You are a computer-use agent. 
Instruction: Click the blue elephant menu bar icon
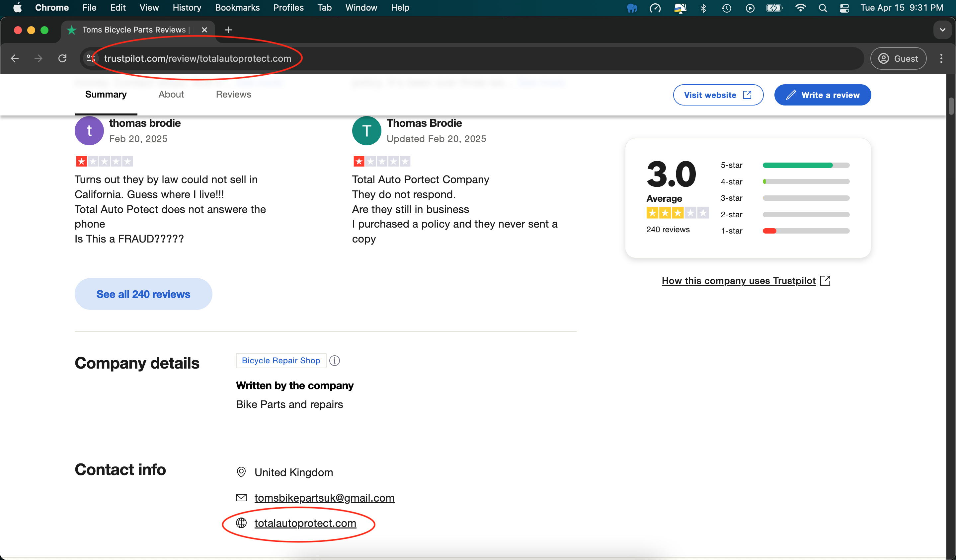tap(632, 8)
